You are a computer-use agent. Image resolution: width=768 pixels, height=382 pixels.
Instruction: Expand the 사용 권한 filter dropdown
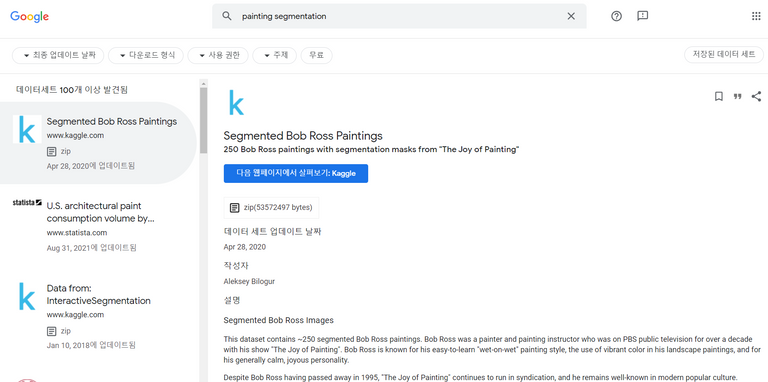coord(218,55)
